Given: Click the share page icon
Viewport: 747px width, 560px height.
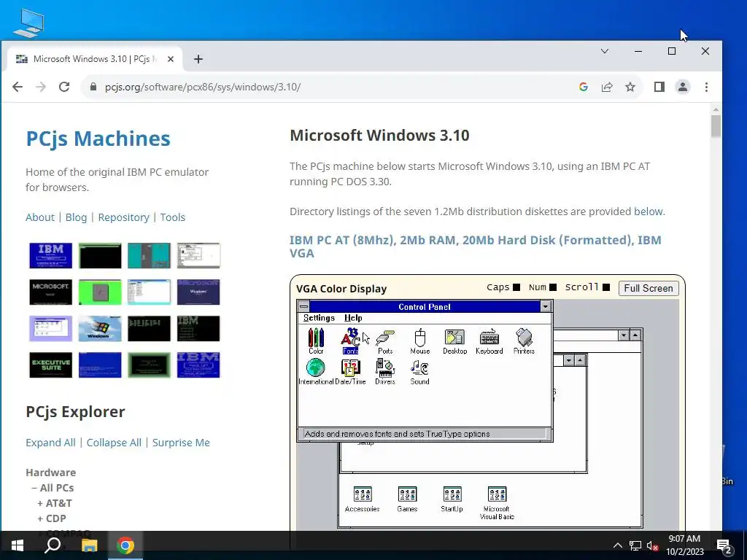Looking at the screenshot, I should [607, 87].
